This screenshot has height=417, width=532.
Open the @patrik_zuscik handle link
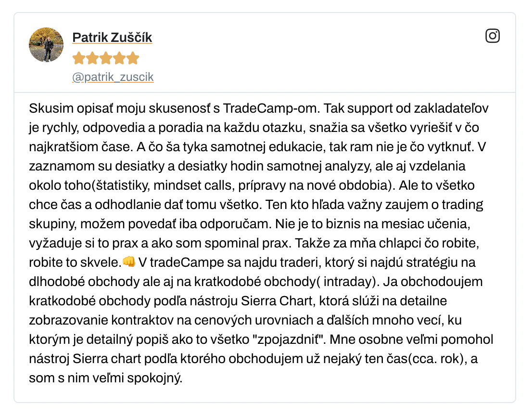pos(113,77)
